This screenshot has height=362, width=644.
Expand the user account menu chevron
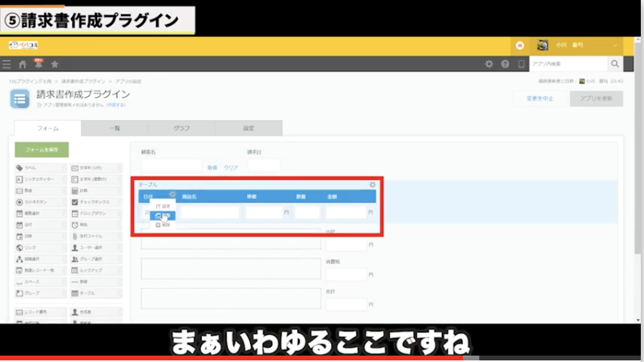615,46
